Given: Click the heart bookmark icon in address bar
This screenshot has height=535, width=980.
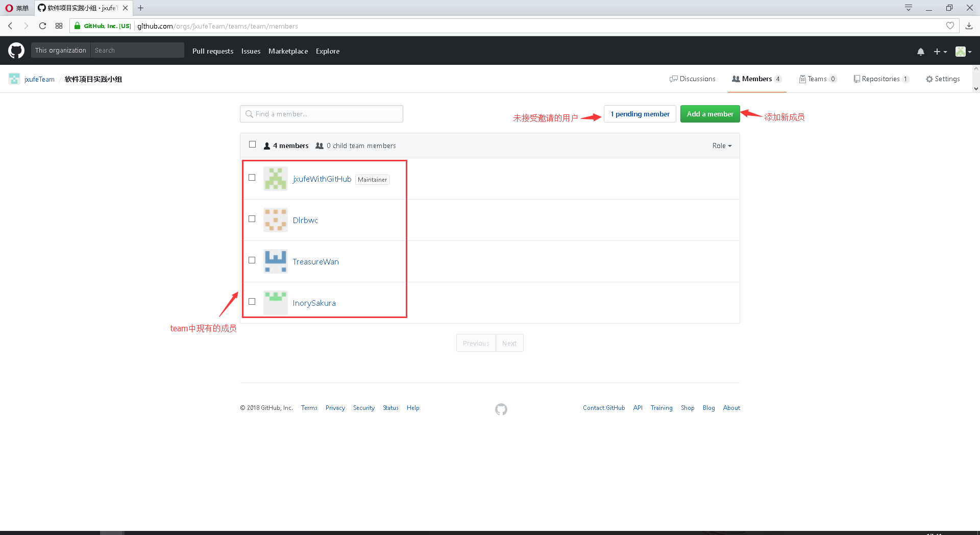Looking at the screenshot, I should pos(950,26).
